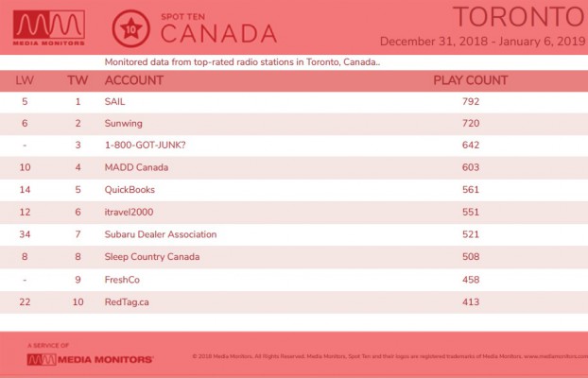Image resolution: width=588 pixels, height=378 pixels.
Task: Click the CANADA heading text
Action: click(219, 34)
